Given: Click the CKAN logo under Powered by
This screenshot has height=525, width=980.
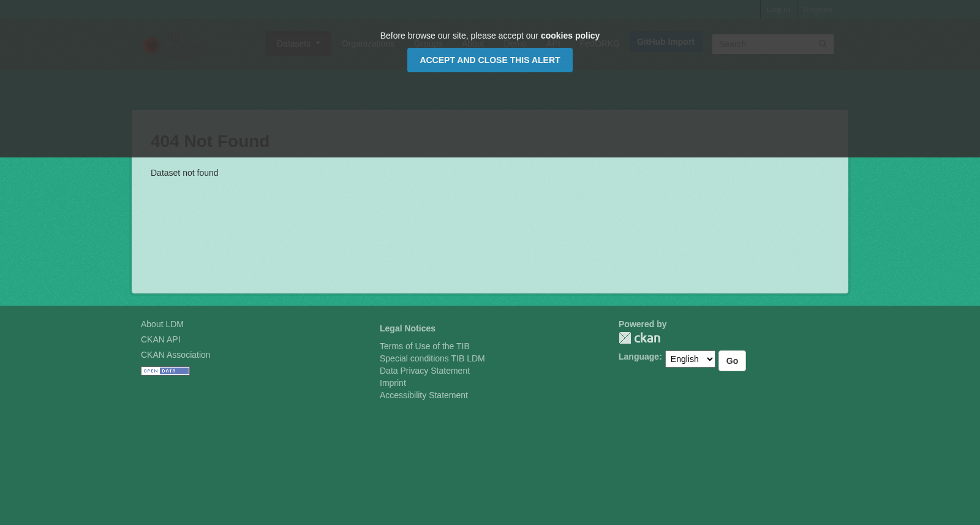Looking at the screenshot, I should (639, 338).
